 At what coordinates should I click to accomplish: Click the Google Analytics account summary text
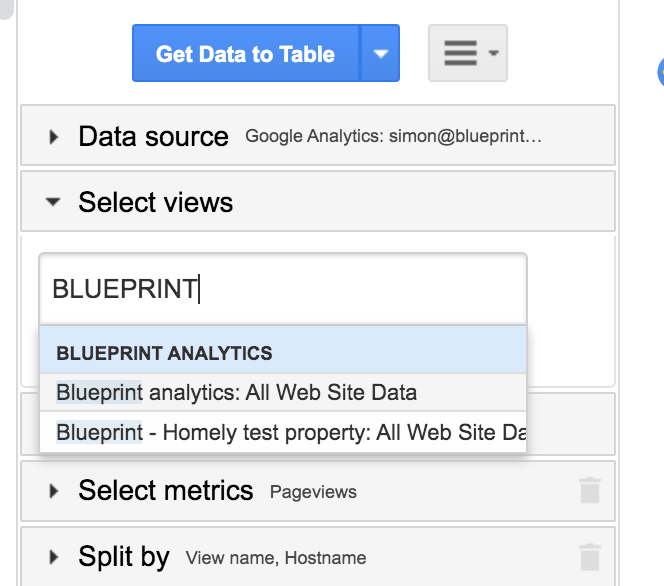(393, 137)
